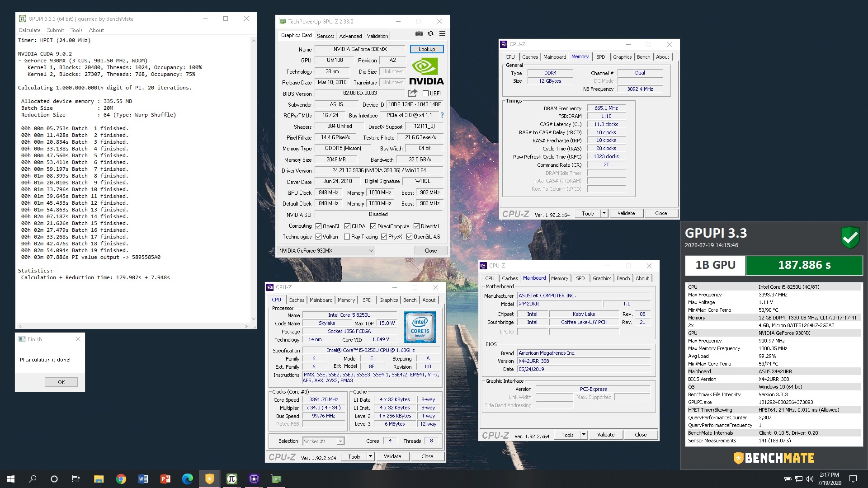Open GPUPI Tools menu
This screenshot has height=488, width=868.
pyautogui.click(x=76, y=30)
